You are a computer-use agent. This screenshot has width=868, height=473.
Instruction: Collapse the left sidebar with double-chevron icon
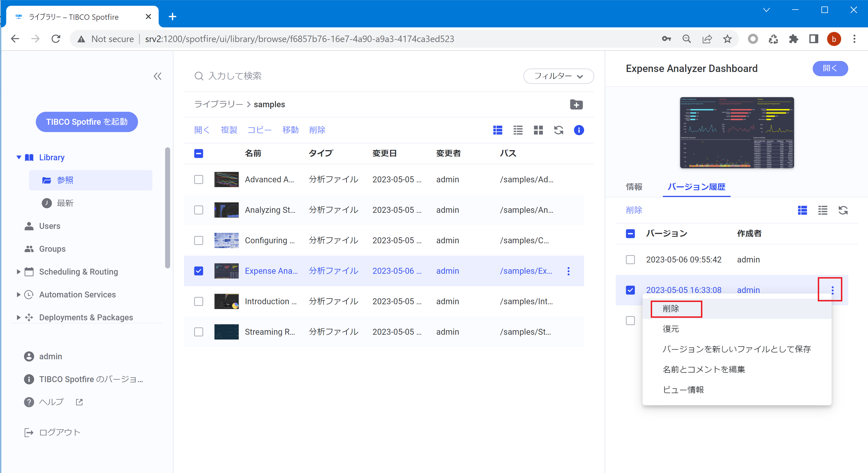(157, 76)
